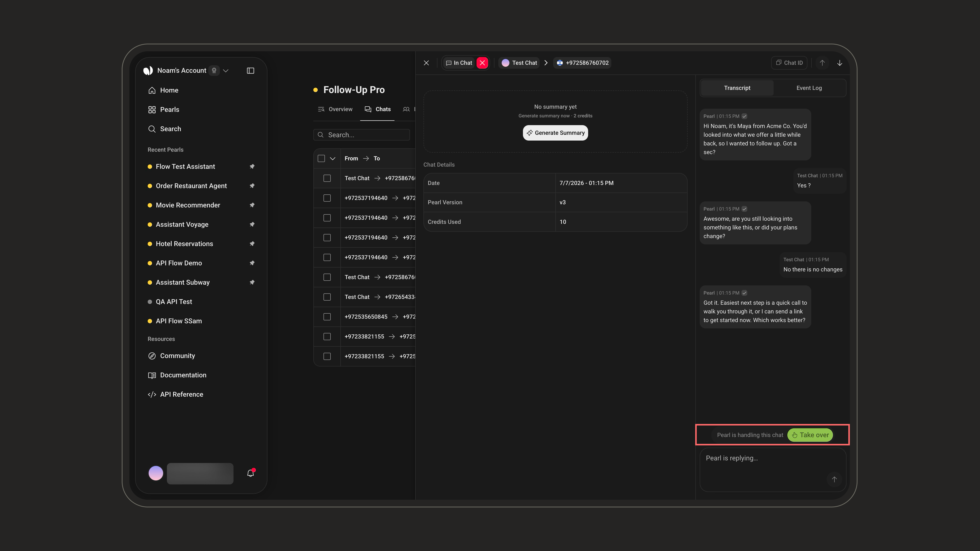The image size is (980, 551).
Task: Open Order Restaurant Agent pearl
Action: coord(191,186)
